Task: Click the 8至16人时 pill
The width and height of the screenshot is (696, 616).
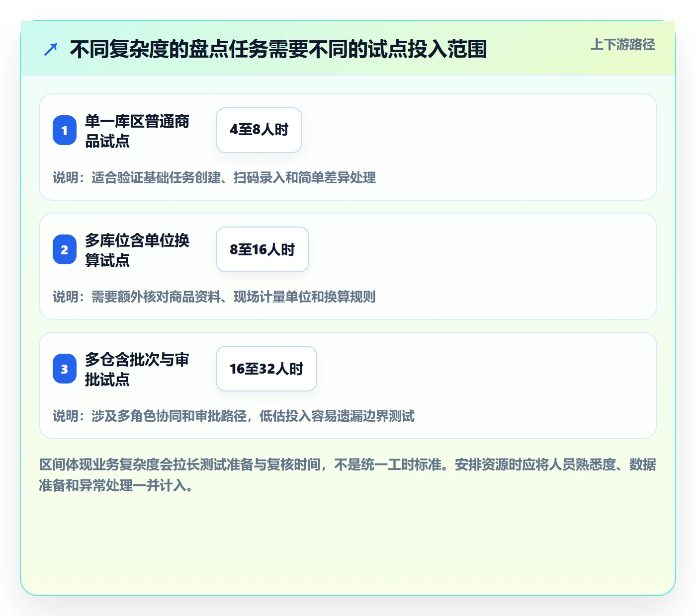Action: coord(262,249)
